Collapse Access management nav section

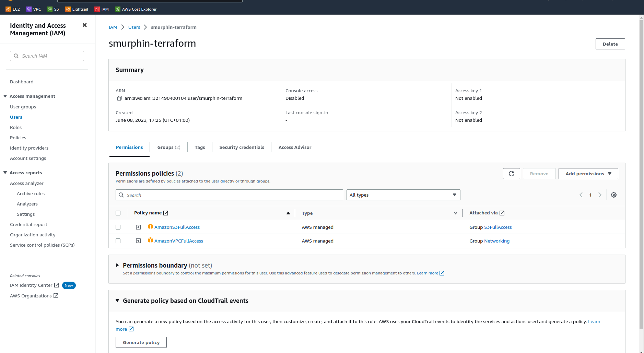[x=5, y=96]
